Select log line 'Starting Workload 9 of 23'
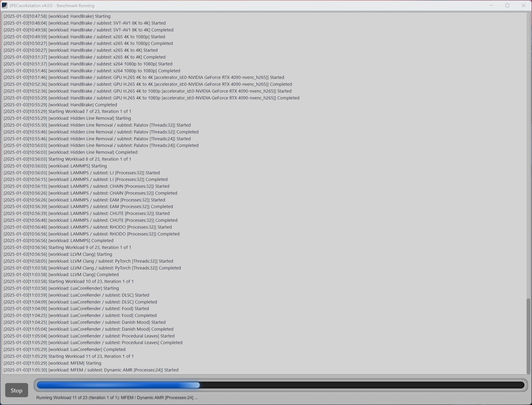 point(67,248)
